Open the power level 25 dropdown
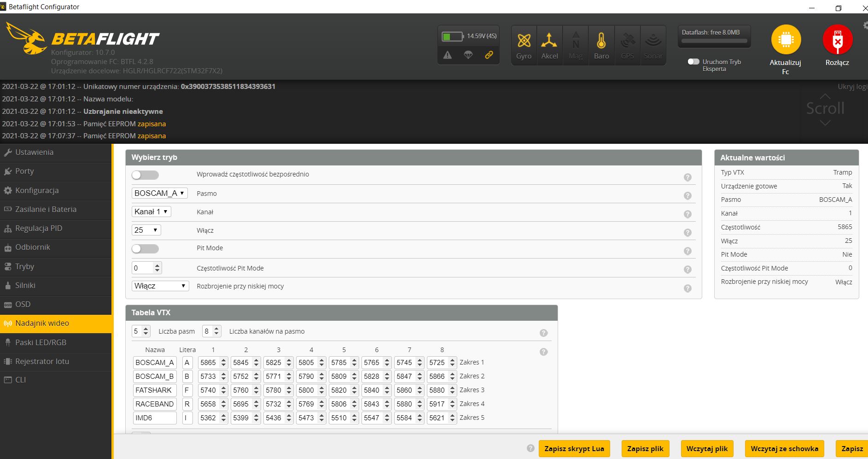The height and width of the screenshot is (459, 868). click(146, 230)
